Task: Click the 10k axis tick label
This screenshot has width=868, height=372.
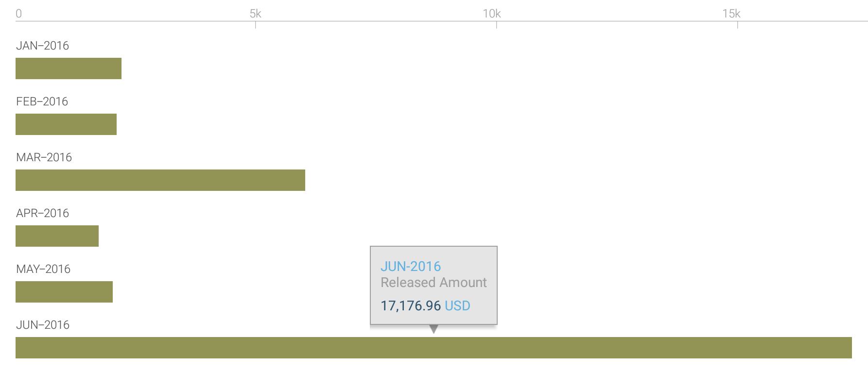Action: tap(492, 14)
